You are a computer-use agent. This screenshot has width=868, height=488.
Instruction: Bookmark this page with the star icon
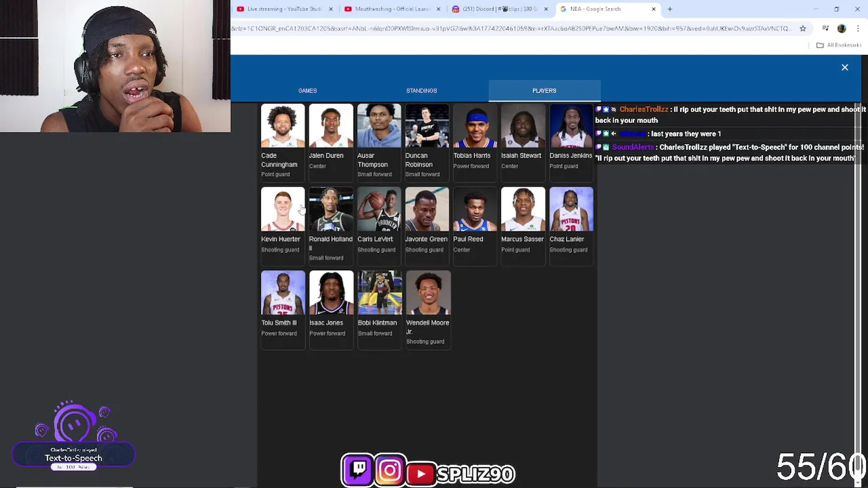click(803, 28)
